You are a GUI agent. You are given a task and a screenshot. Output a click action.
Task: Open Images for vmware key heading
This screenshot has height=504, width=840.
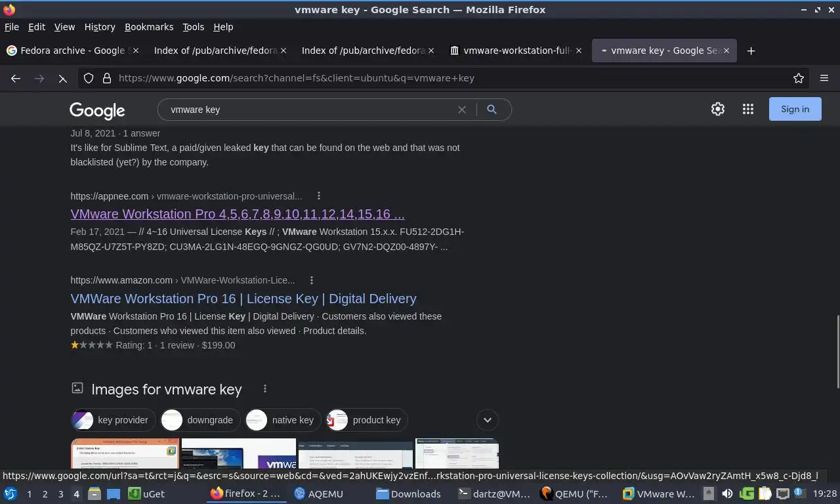tap(167, 389)
